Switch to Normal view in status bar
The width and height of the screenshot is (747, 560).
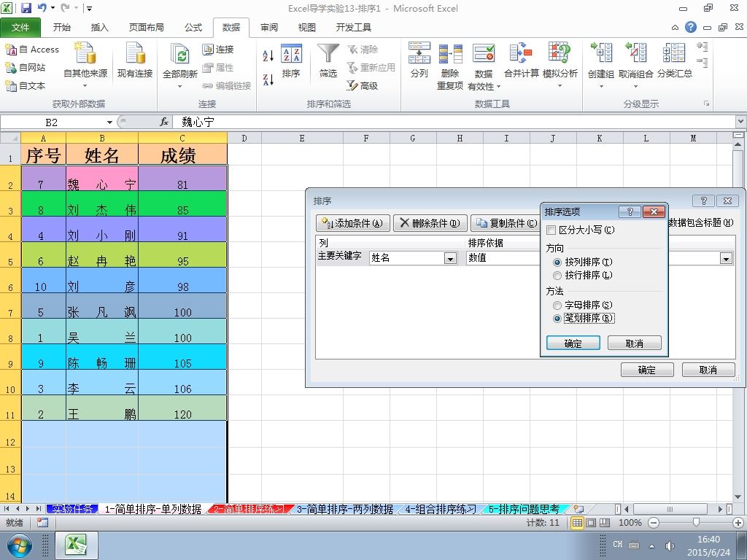pos(577,523)
